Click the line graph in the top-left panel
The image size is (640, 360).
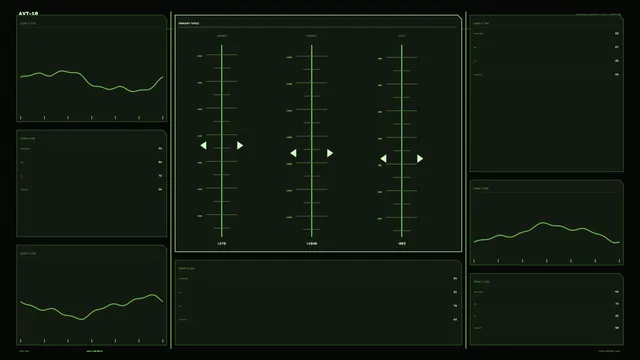pyautogui.click(x=91, y=81)
